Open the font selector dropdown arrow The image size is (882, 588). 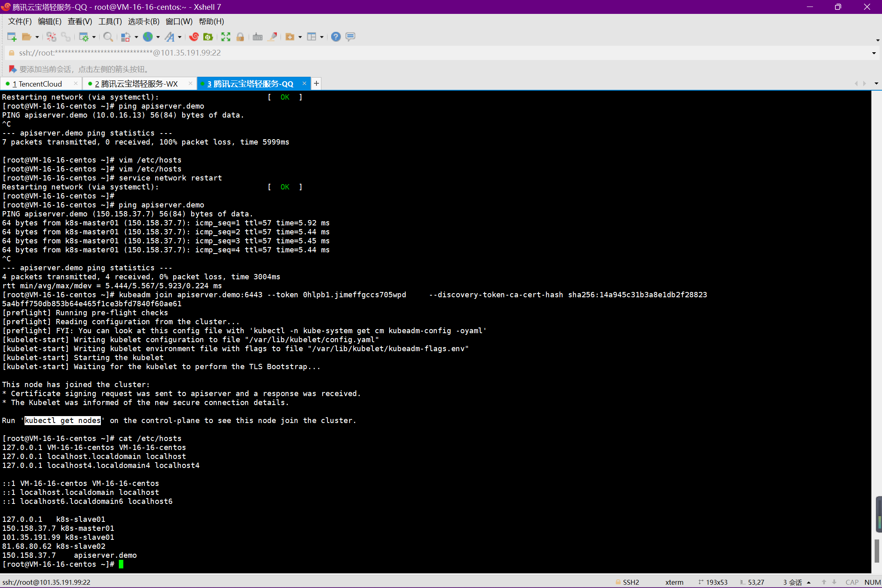tap(180, 37)
